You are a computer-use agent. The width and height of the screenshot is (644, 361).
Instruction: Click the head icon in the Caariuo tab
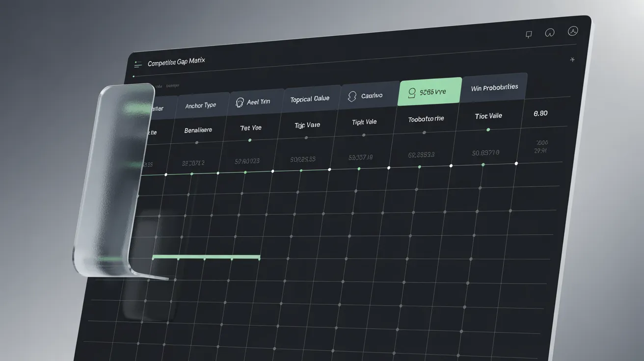click(351, 96)
